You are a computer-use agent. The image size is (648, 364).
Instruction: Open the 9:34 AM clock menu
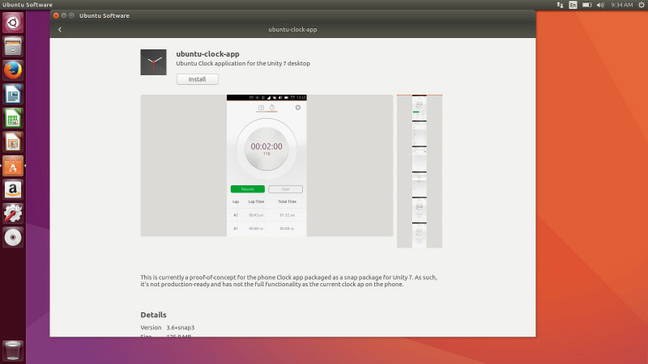(x=622, y=5)
